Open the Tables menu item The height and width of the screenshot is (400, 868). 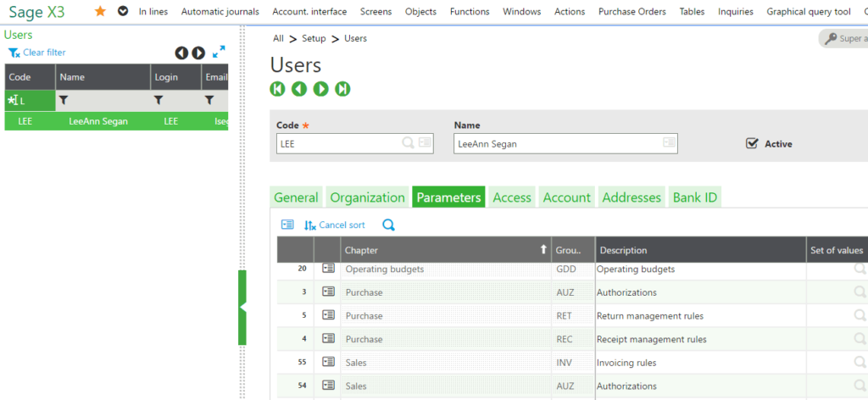click(x=692, y=12)
